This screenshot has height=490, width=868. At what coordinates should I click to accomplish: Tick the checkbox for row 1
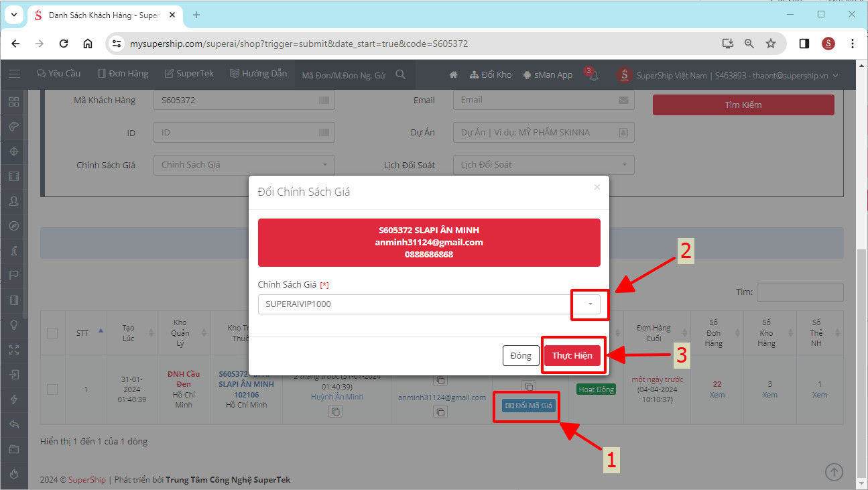coord(52,389)
